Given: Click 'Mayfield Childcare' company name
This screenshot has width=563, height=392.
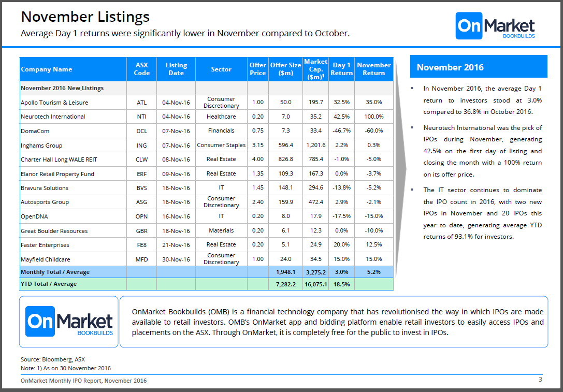Looking at the screenshot, I should coord(46,259).
